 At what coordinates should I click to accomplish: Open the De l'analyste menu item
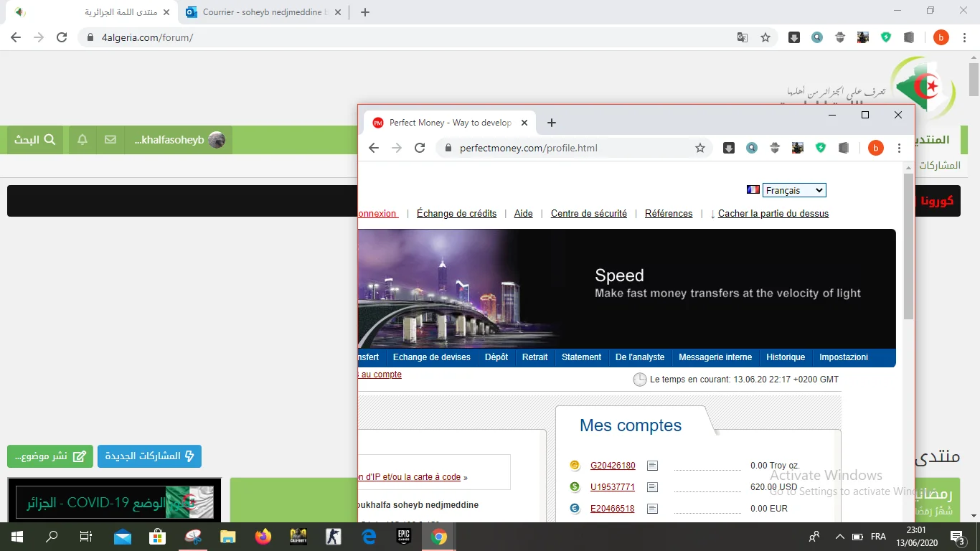640,357
